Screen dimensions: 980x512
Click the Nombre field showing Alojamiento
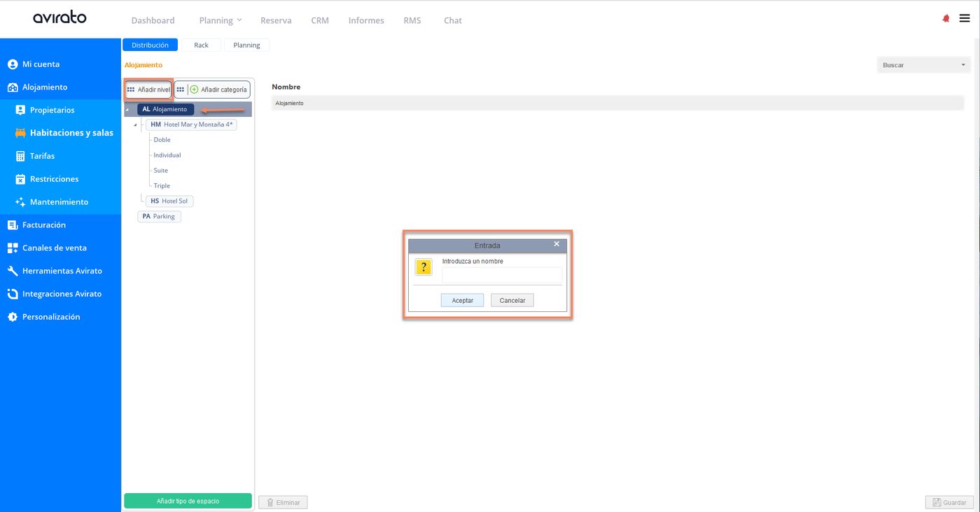[x=617, y=103]
